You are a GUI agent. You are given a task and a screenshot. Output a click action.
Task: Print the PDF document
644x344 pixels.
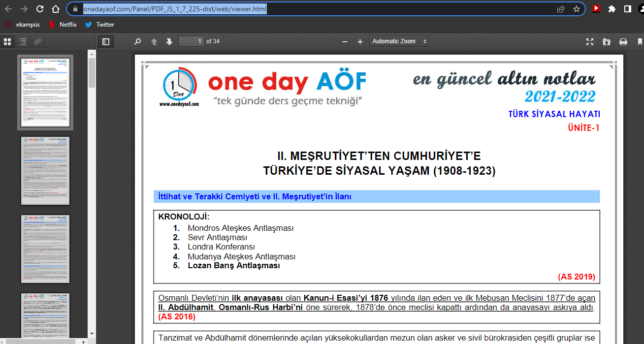pos(623,42)
